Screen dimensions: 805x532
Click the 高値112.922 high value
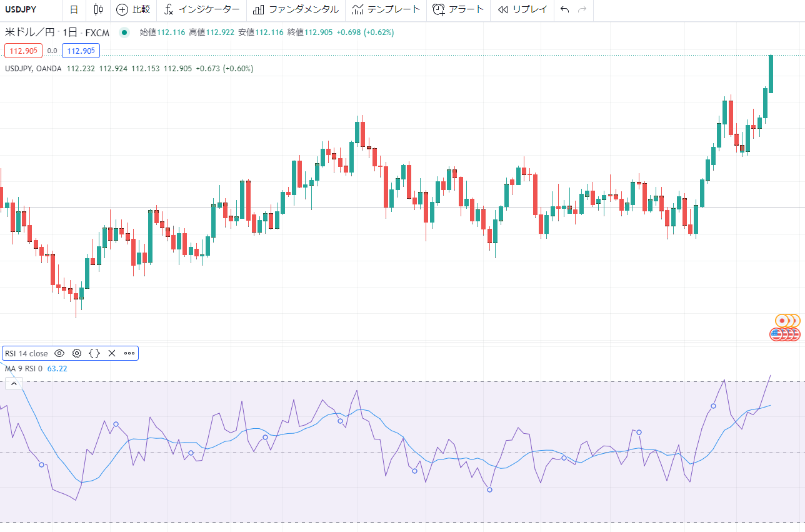tap(211, 33)
